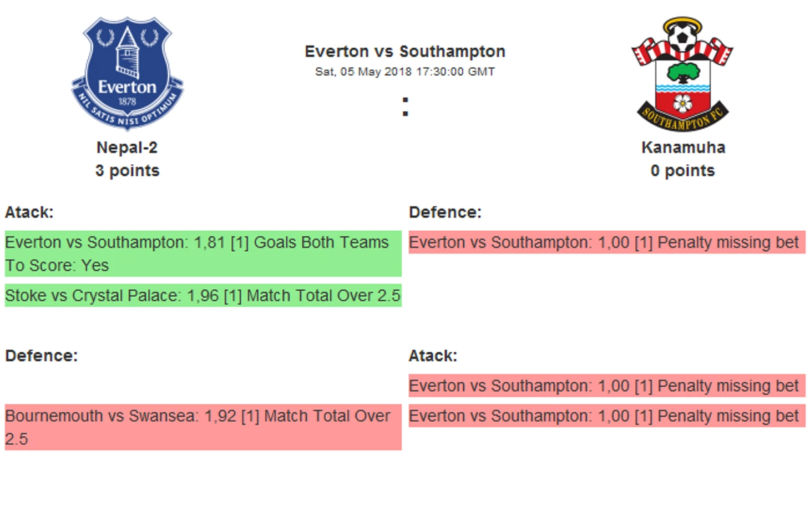Viewport: 810px width, 532px height.
Task: Open the Everton vs Southampton match title
Action: coord(405,52)
